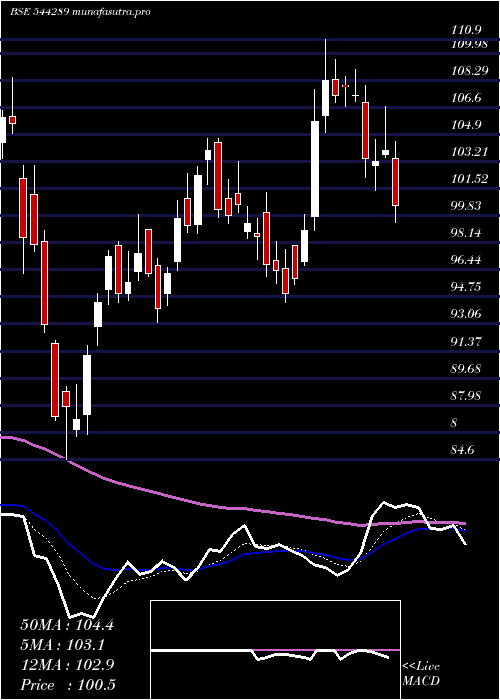Viewport: 500px width, 700px height.
Task: Click the 94.75 price axis label
Action: pyautogui.click(x=466, y=287)
